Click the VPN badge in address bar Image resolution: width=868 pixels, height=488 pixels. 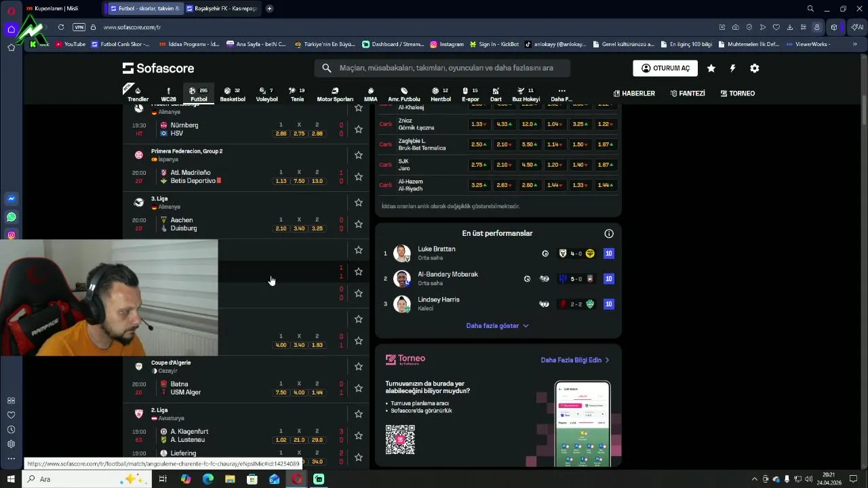pyautogui.click(x=79, y=27)
